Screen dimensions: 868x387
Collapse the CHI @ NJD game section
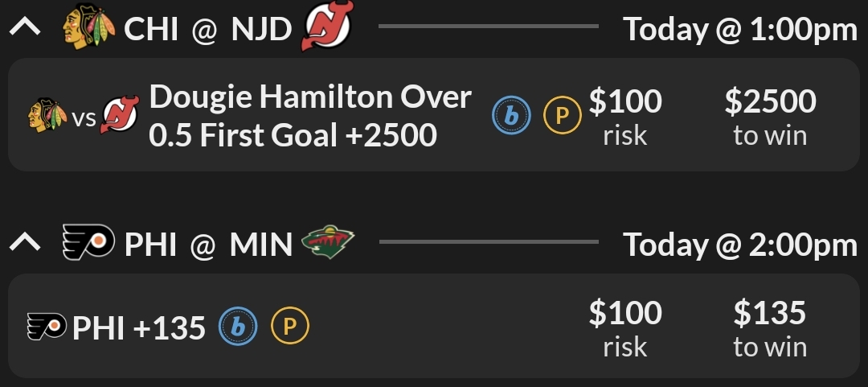[25, 30]
